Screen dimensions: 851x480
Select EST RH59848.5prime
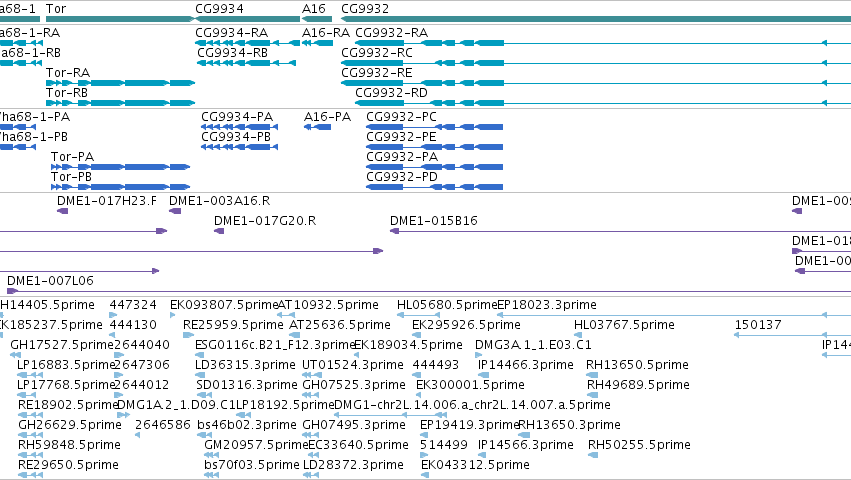(x=69, y=445)
